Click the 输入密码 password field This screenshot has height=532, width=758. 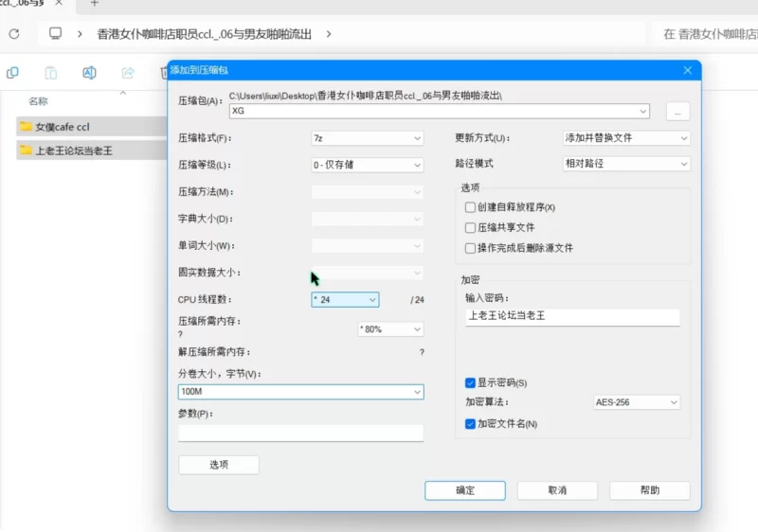pyautogui.click(x=572, y=317)
